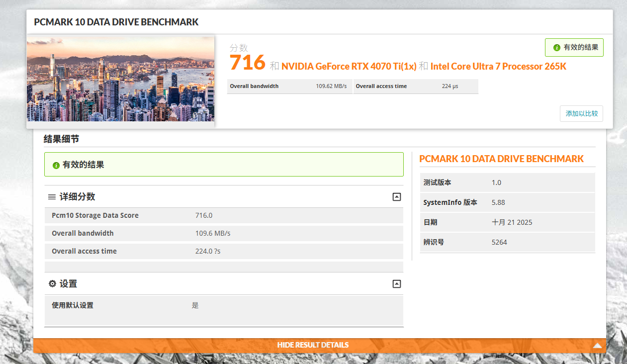Click the 设置 heading text
The height and width of the screenshot is (364, 627).
tap(68, 284)
